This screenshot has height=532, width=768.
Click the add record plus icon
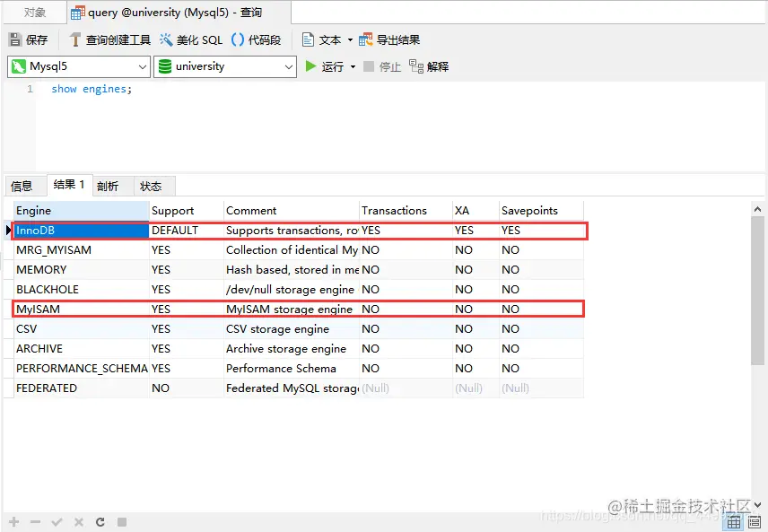(14, 522)
